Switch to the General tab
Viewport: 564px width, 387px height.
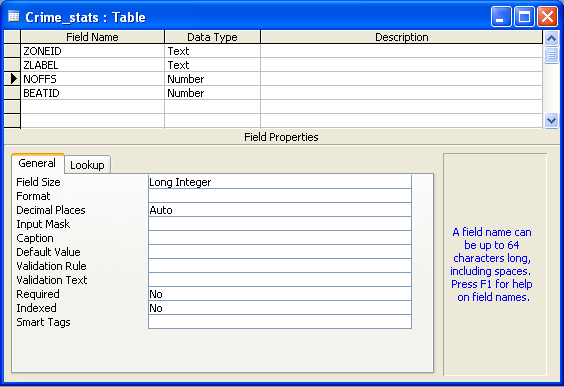point(37,163)
